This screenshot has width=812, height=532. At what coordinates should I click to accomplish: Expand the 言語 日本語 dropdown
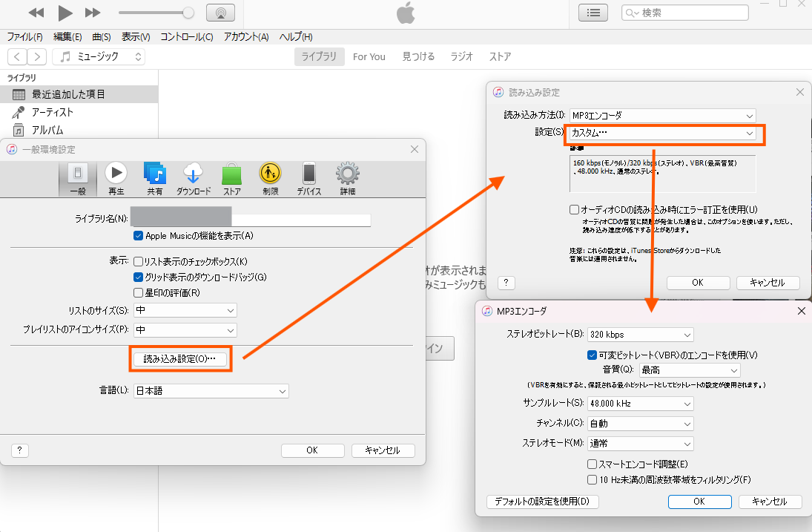coord(211,391)
